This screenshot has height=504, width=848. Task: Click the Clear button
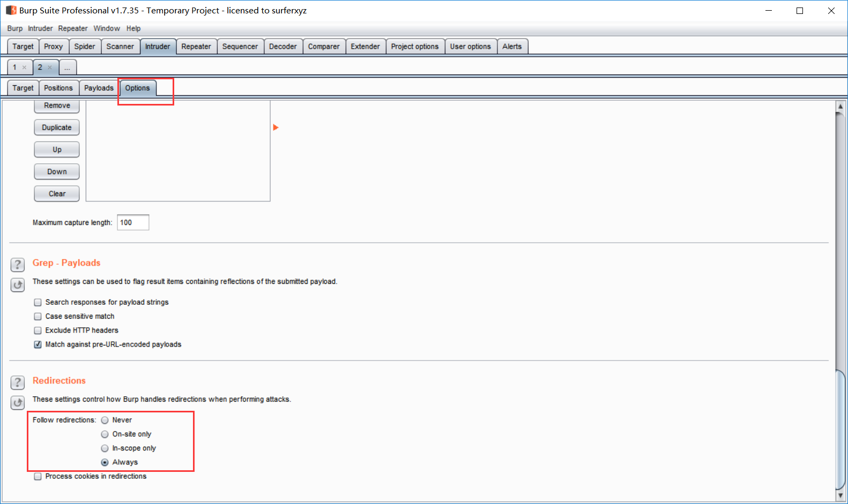(57, 193)
